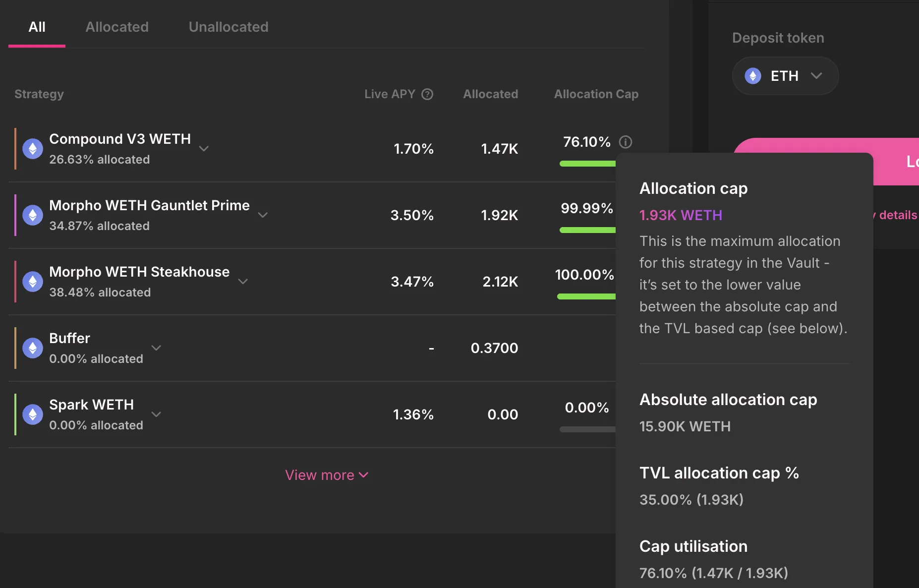Expand the Spark WETH strategy row
919x588 pixels.
156,414
